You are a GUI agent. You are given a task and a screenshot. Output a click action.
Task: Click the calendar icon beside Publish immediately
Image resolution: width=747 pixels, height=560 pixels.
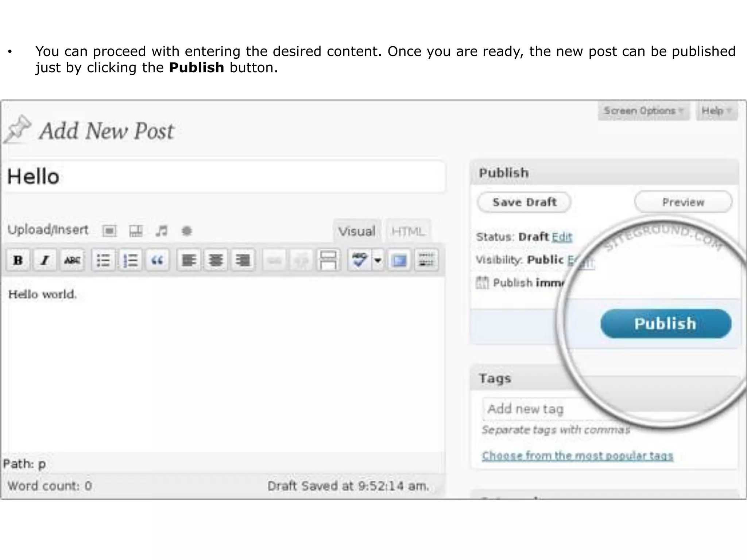pyautogui.click(x=482, y=283)
